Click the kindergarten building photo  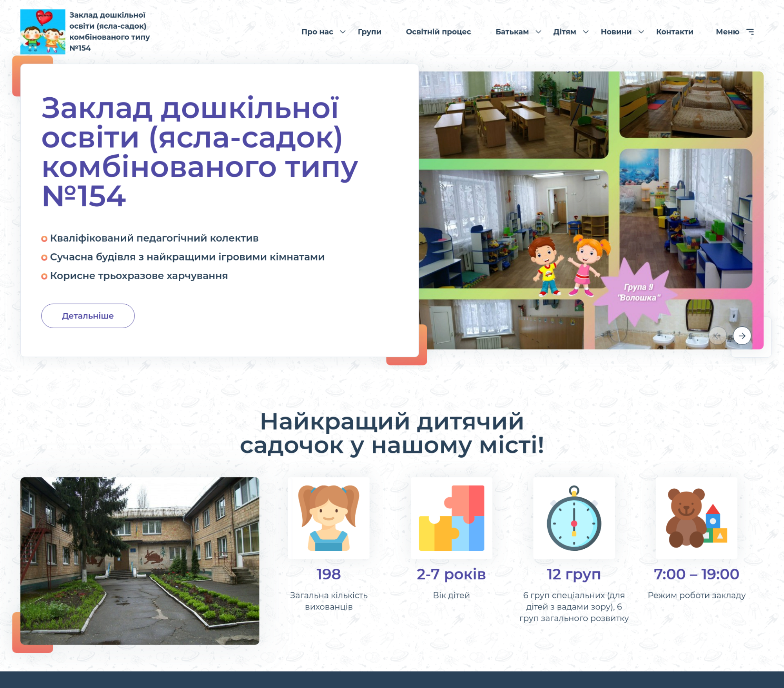(x=140, y=561)
